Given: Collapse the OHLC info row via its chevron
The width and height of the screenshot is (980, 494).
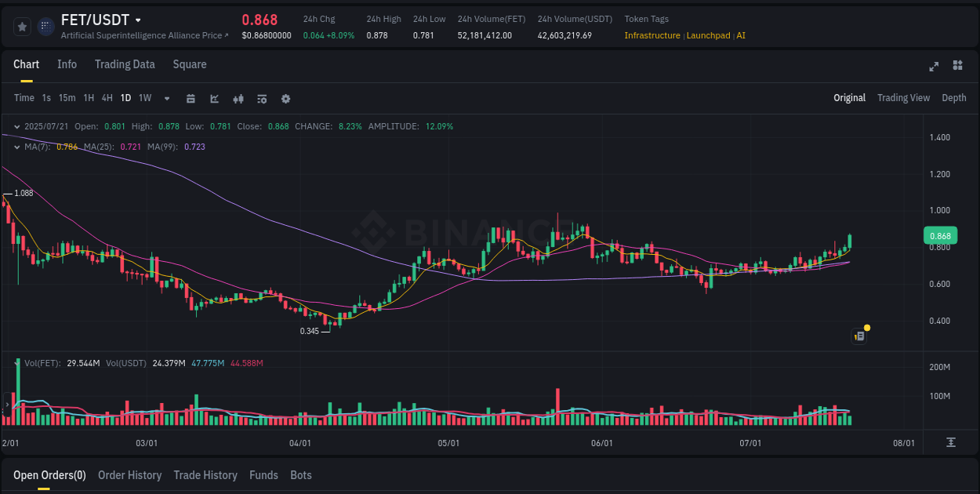Looking at the screenshot, I should (17, 125).
